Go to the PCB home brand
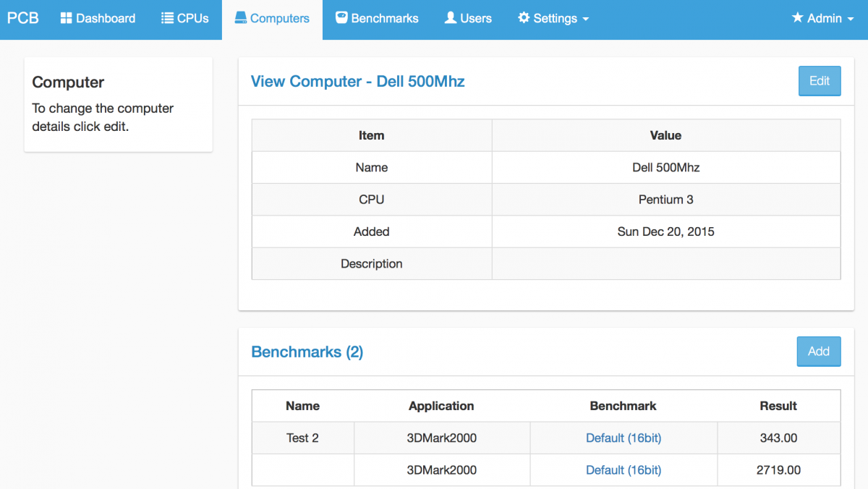 tap(23, 18)
